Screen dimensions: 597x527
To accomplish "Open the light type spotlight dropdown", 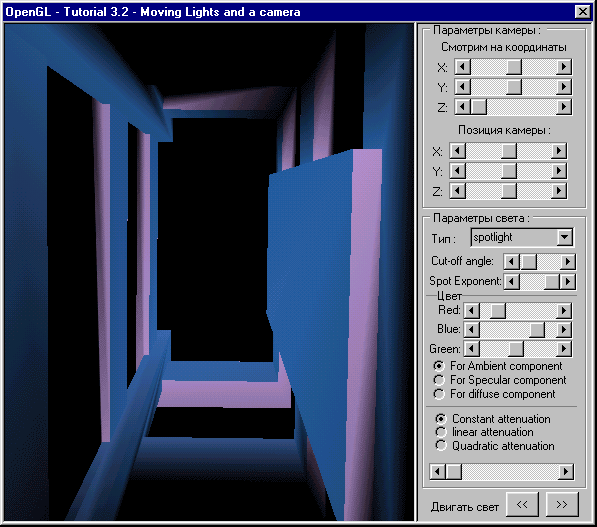I will point(564,238).
